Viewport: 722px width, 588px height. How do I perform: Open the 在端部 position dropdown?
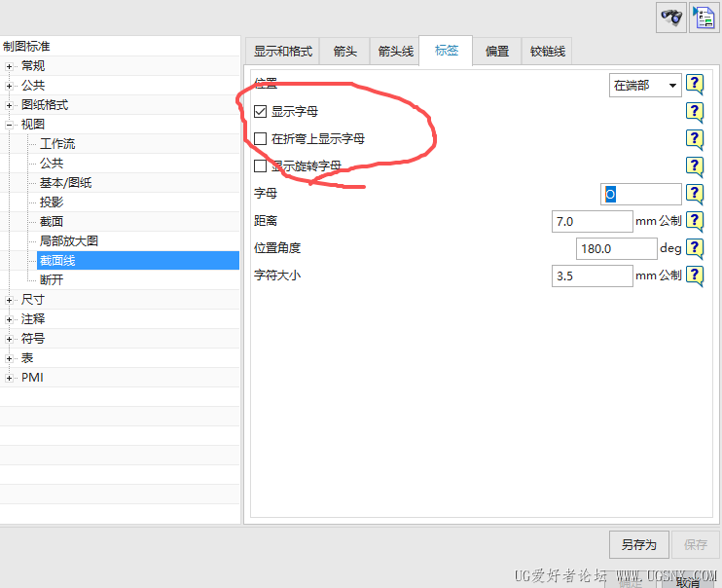(x=645, y=86)
